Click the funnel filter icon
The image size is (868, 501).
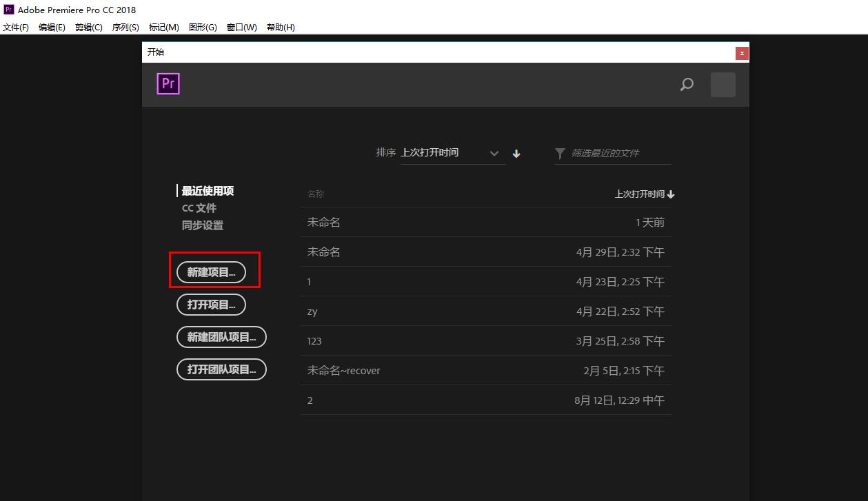pos(560,153)
